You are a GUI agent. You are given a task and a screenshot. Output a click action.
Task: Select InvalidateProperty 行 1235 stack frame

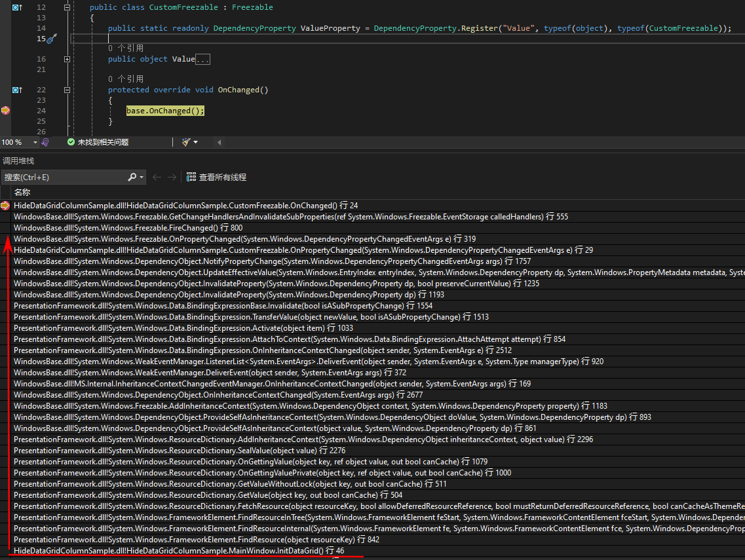[x=277, y=284]
